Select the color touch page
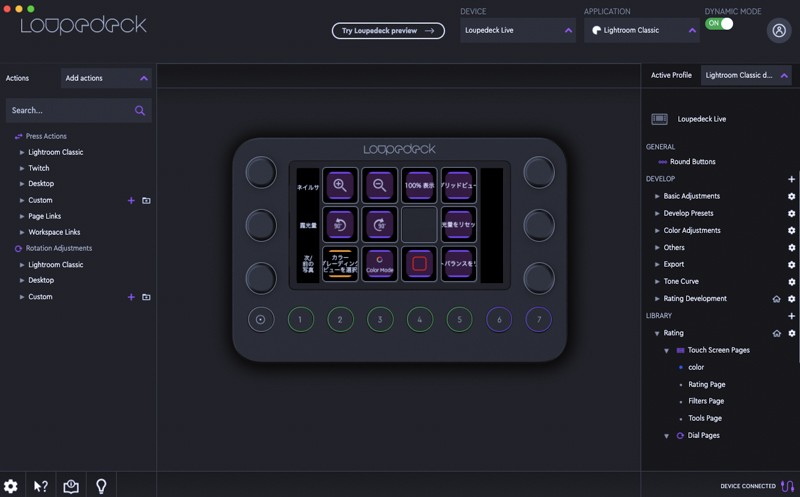 click(x=696, y=367)
